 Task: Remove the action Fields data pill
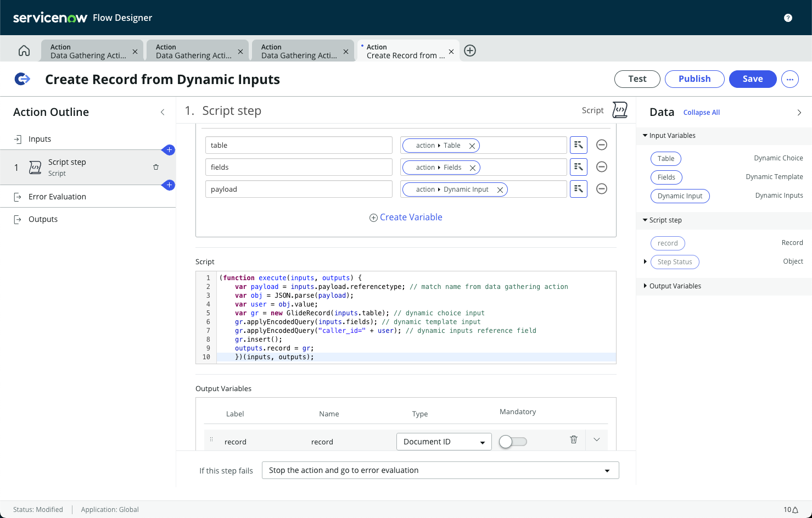472,168
